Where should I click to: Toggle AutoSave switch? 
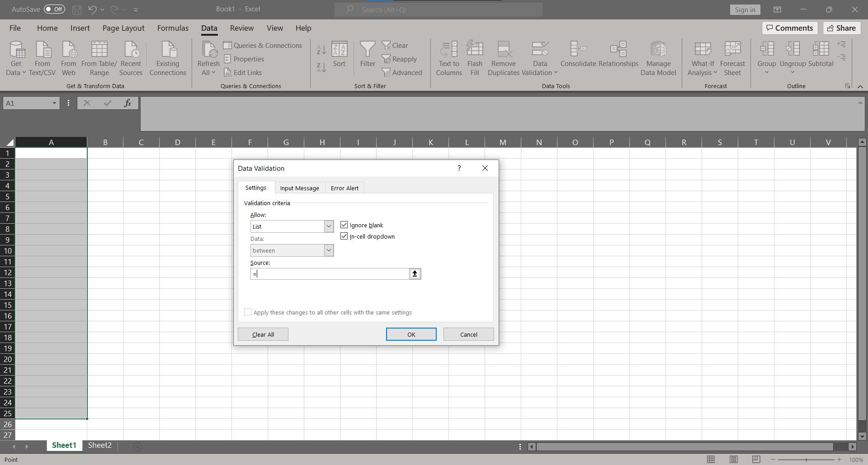[54, 9]
